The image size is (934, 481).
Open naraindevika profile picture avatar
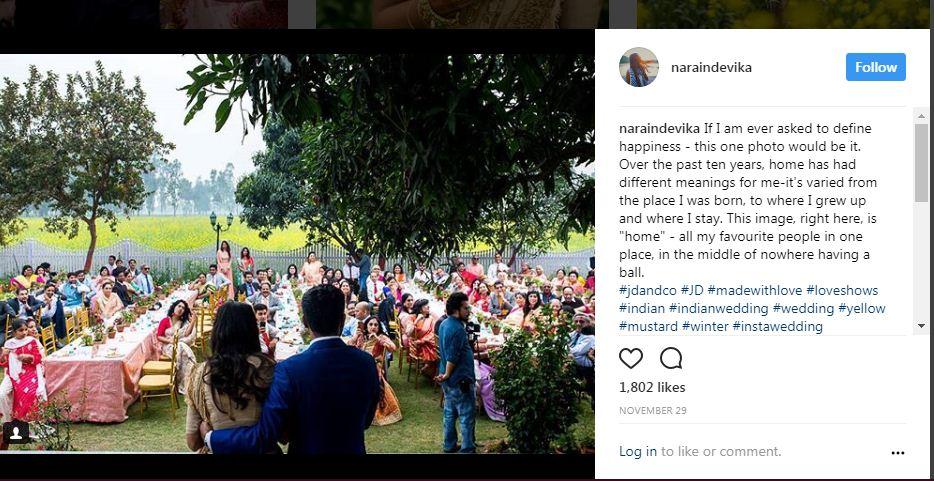[x=639, y=67]
